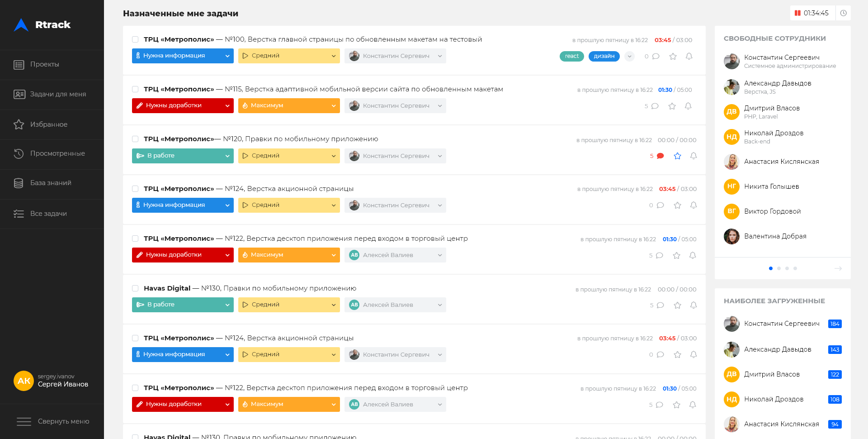
Task: Open Проекты in sidebar
Action: (52, 65)
